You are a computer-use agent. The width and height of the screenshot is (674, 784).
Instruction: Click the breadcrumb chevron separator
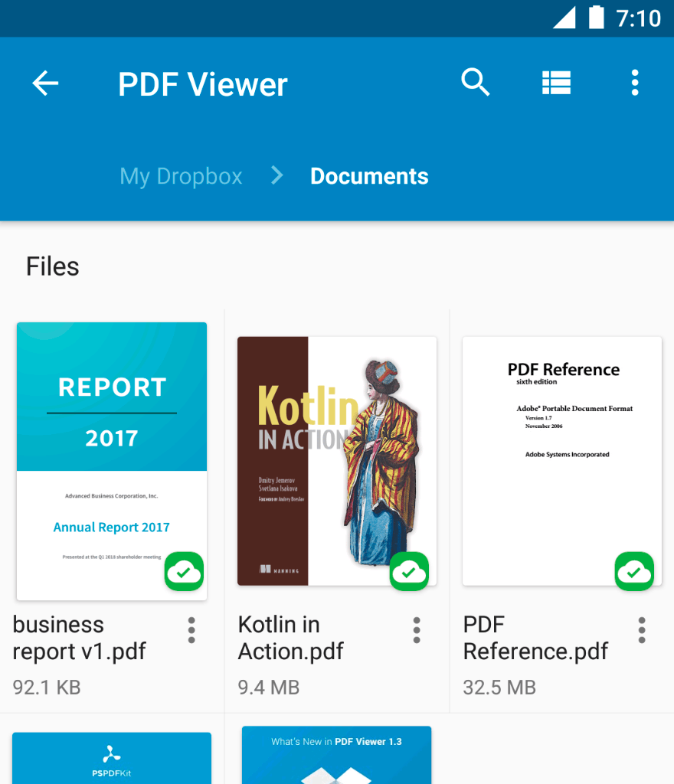(277, 176)
